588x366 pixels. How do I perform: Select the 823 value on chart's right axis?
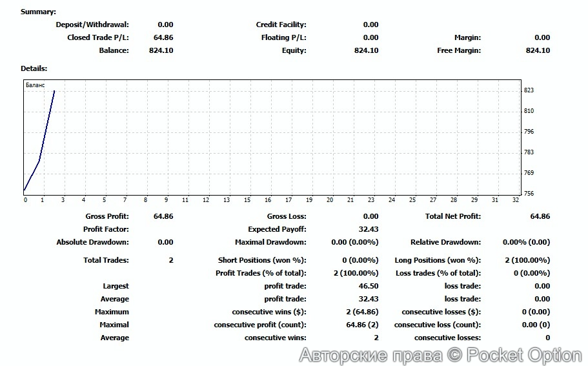[x=529, y=90]
